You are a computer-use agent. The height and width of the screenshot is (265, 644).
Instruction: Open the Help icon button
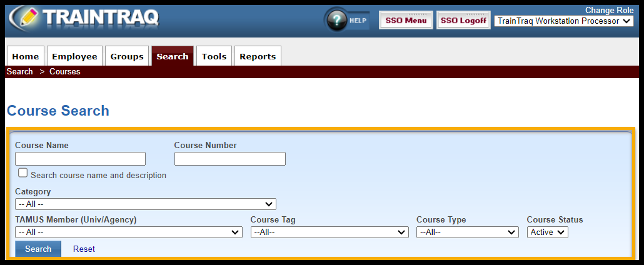348,21
